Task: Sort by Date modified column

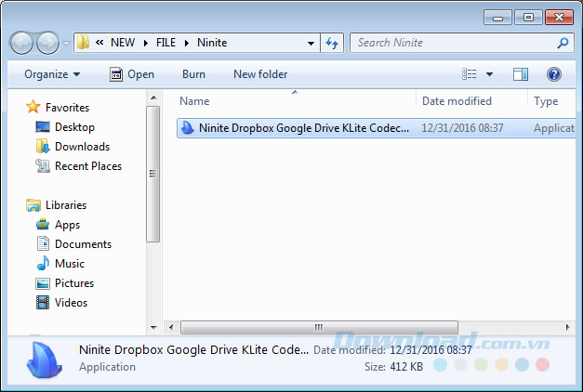Action: (457, 101)
